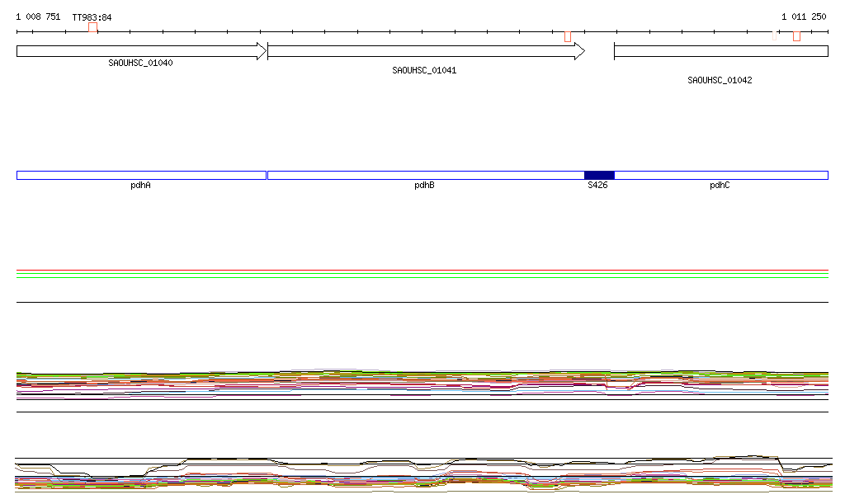The image size is (845, 504).
Task: Click the bottom multicolored expression profile track
Action: coord(422,477)
